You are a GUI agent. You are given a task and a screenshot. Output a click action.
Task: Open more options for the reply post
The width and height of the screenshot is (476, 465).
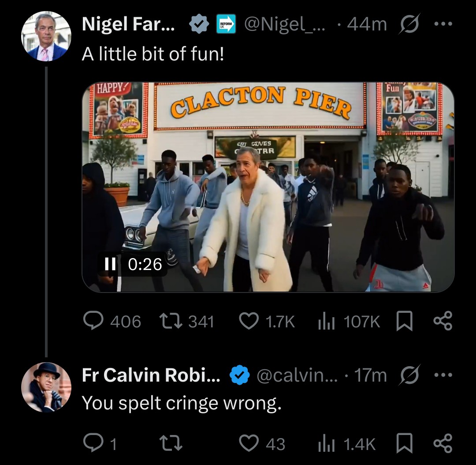coord(443,375)
